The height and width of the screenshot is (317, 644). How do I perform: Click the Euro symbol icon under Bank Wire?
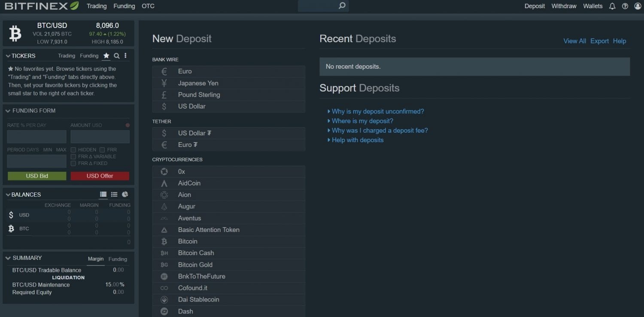click(x=164, y=71)
